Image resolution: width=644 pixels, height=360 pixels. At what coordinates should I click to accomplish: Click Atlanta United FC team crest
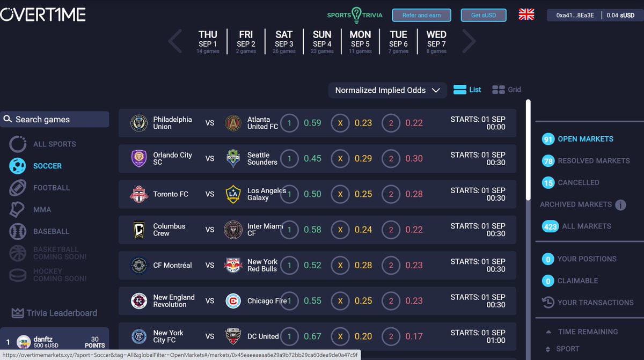pos(233,123)
